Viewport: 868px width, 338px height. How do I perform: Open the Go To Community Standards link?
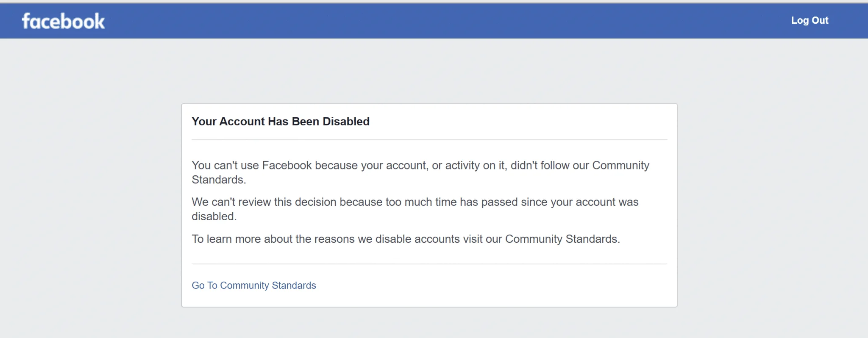tap(253, 285)
